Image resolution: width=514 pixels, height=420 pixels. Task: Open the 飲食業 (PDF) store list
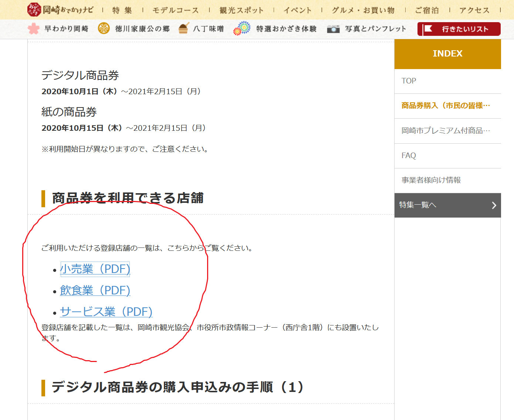coord(95,290)
